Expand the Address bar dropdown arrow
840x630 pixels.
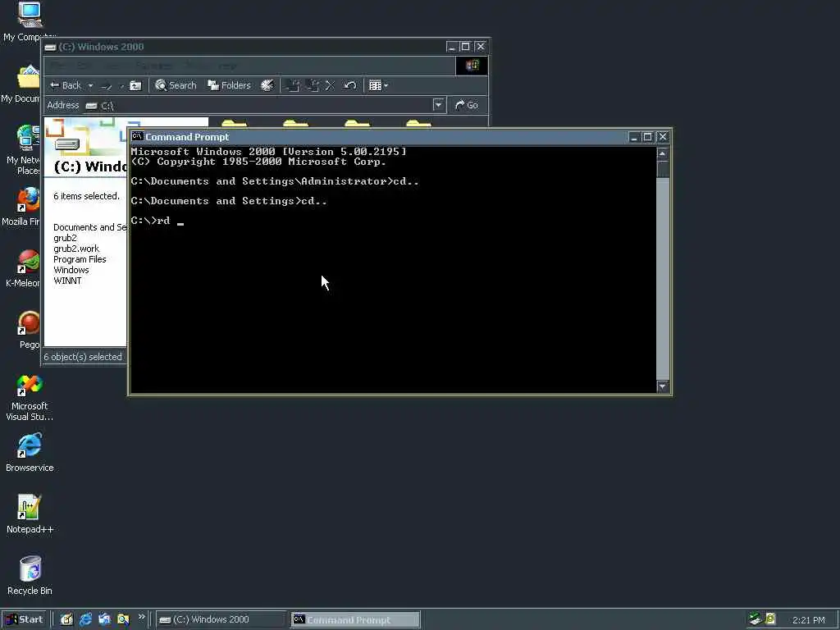(x=438, y=105)
